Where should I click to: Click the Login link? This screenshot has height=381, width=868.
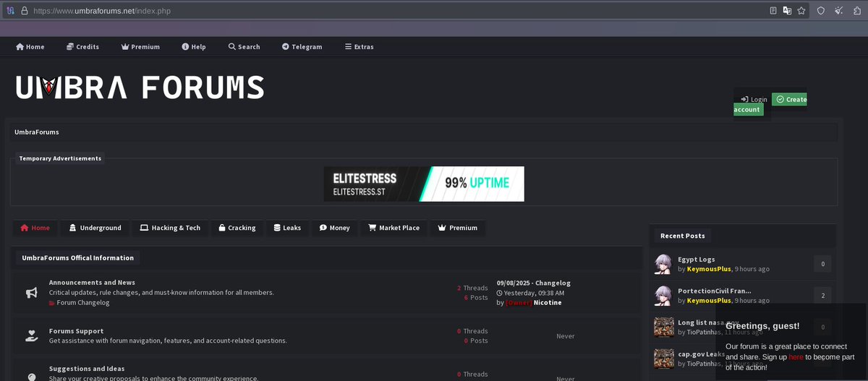[754, 99]
